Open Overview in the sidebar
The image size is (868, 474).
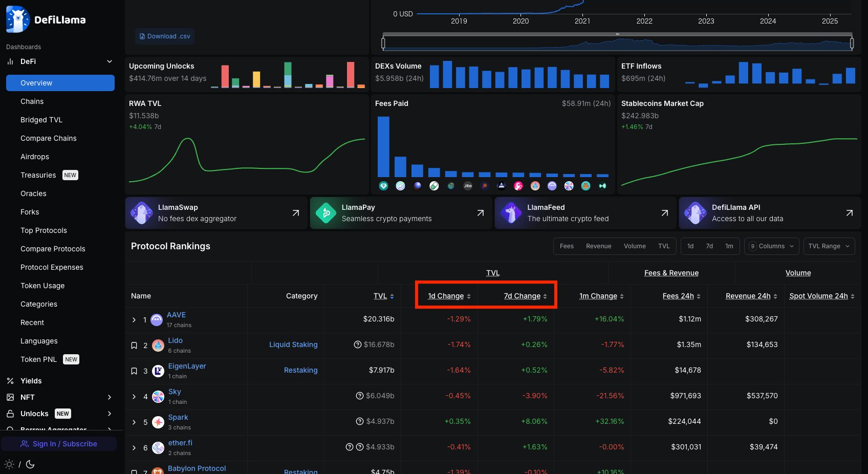[x=60, y=83]
